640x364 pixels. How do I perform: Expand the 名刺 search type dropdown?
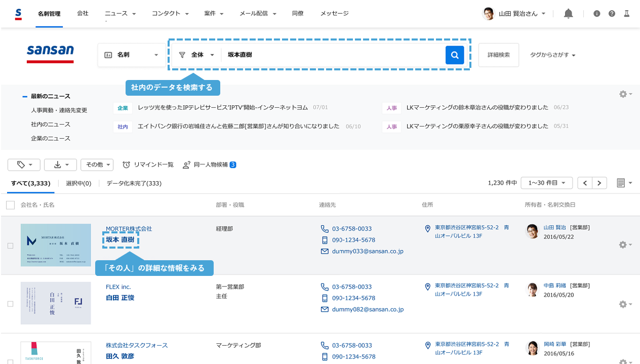click(131, 55)
